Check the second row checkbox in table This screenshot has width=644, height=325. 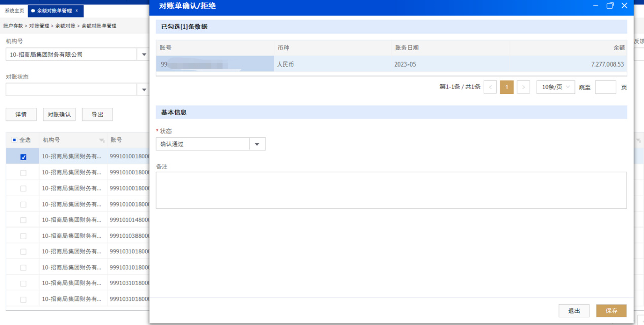point(23,173)
